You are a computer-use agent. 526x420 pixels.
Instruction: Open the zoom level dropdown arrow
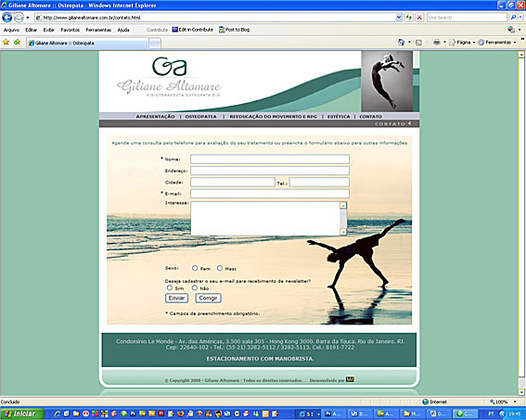[515, 401]
